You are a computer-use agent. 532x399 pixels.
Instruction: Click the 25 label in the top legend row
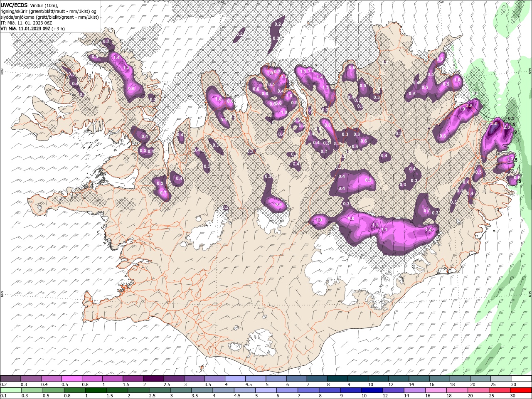pos(493,384)
